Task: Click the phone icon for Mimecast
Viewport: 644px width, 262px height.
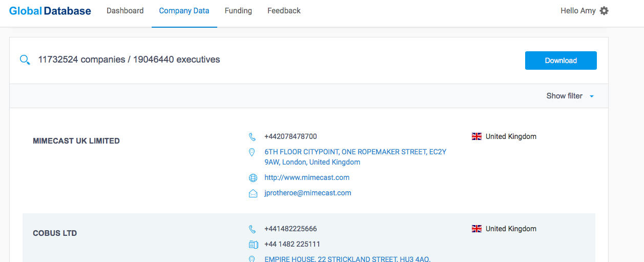Action: [252, 137]
